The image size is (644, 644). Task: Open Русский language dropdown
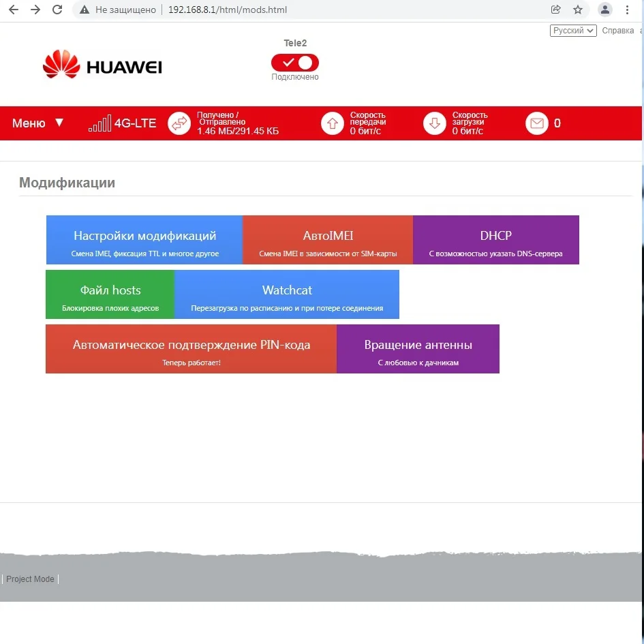tap(573, 31)
